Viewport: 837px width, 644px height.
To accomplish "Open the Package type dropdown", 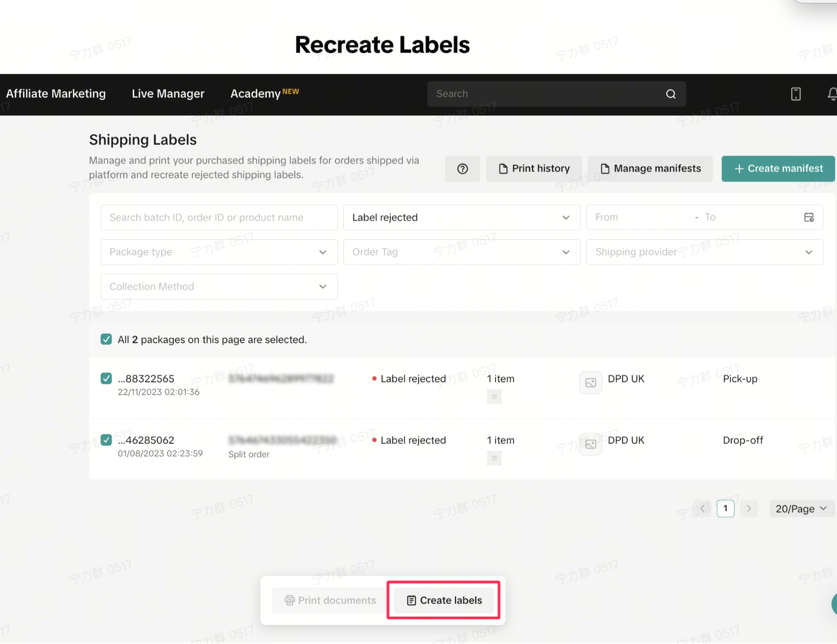I will (219, 252).
